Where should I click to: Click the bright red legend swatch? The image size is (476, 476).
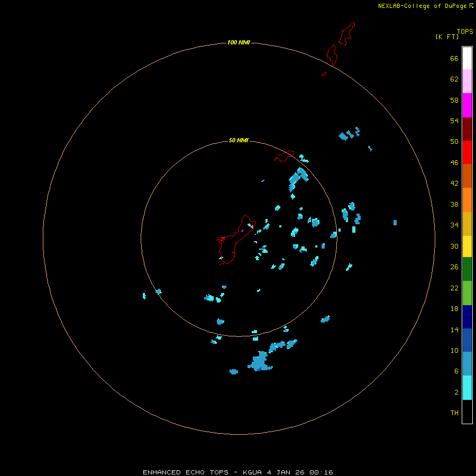[467, 152]
